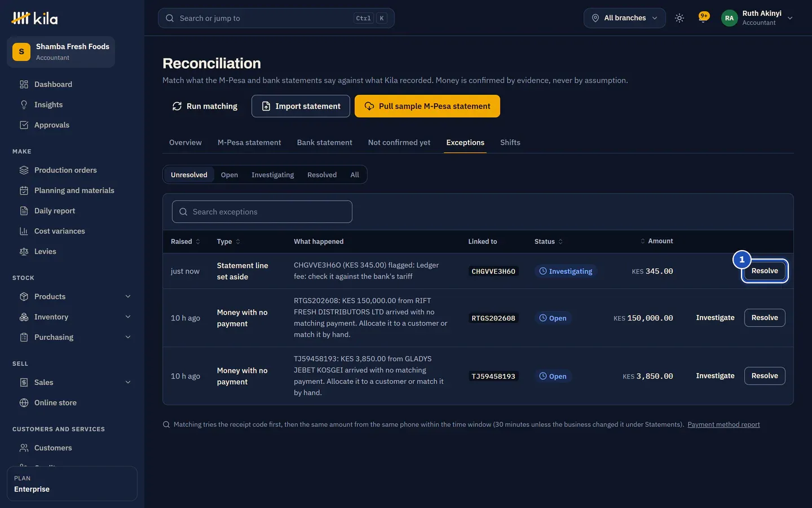Screen dimensions: 812x508
Task: Expand the Purchasing submenu chevron
Action: (x=128, y=338)
